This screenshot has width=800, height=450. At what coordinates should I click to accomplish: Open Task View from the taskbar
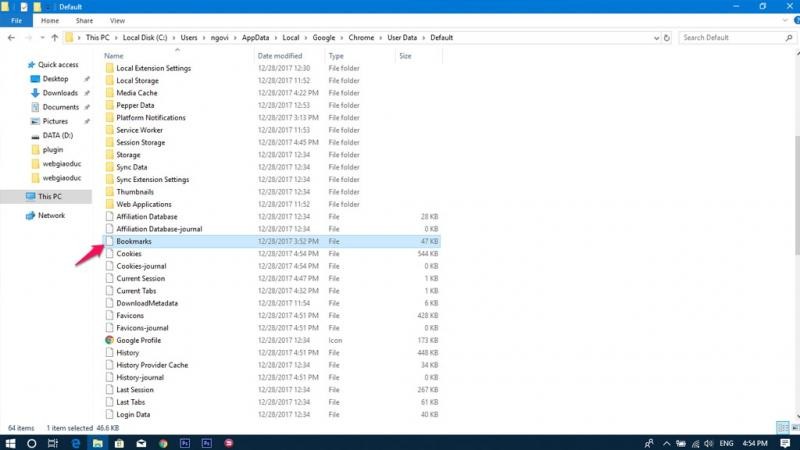click(53, 441)
